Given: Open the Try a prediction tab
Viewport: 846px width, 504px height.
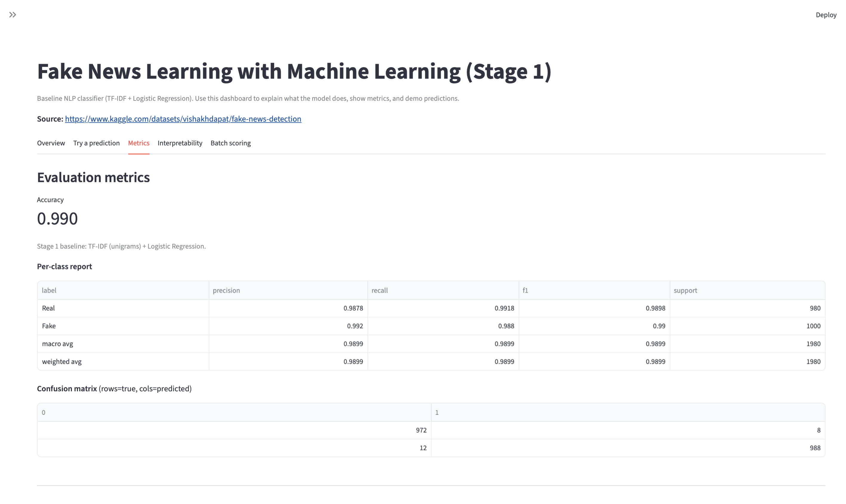Looking at the screenshot, I should [96, 143].
